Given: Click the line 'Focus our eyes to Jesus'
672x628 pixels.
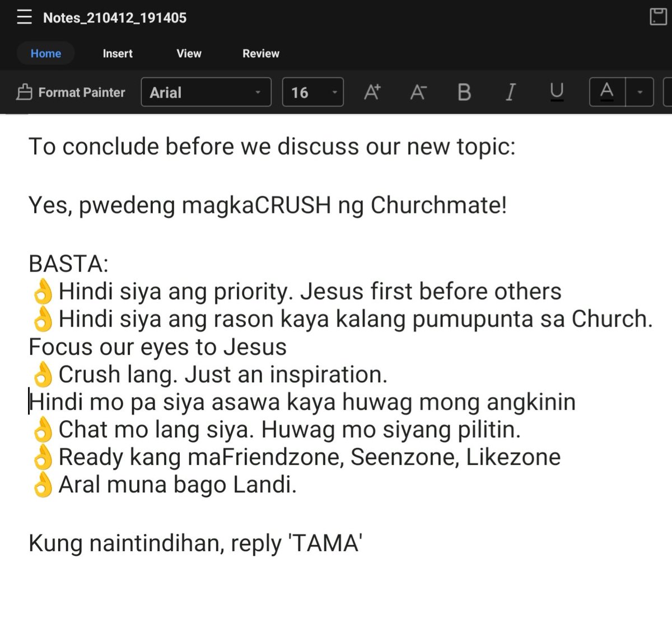Looking at the screenshot, I should point(157,347).
